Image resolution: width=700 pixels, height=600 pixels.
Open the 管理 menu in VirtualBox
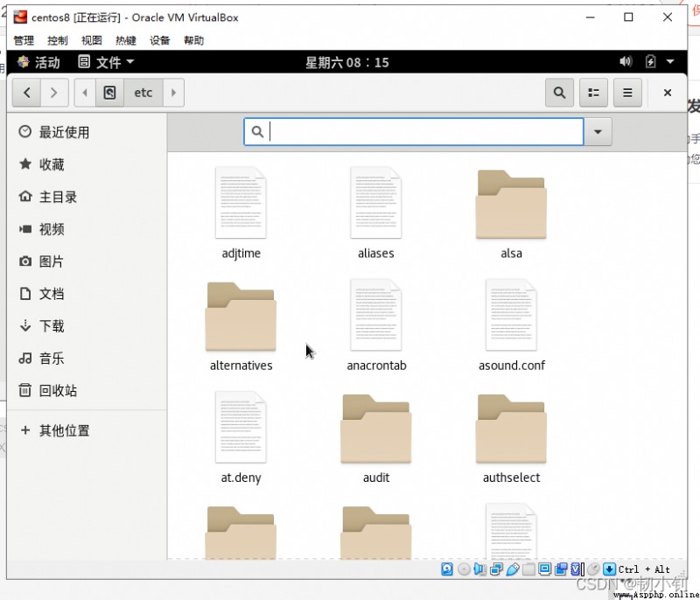[x=24, y=40]
